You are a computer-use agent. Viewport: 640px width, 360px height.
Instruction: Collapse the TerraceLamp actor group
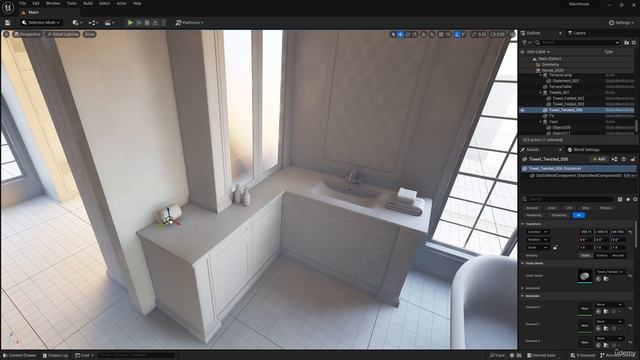pos(540,75)
